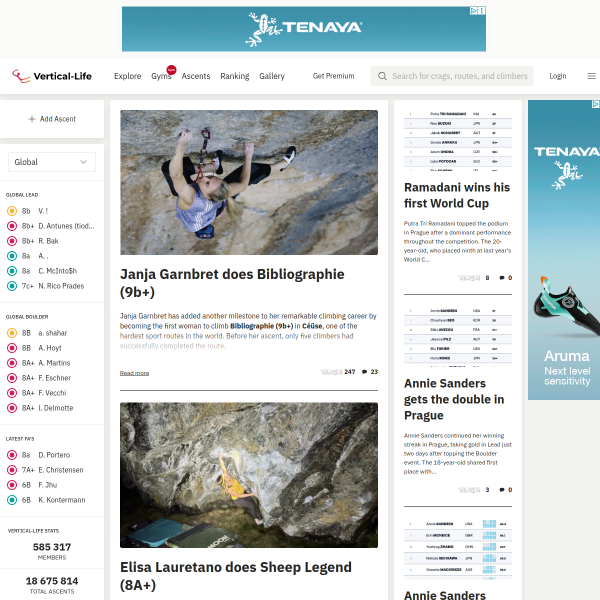Click the red icon next to E. Christensen

(12, 470)
